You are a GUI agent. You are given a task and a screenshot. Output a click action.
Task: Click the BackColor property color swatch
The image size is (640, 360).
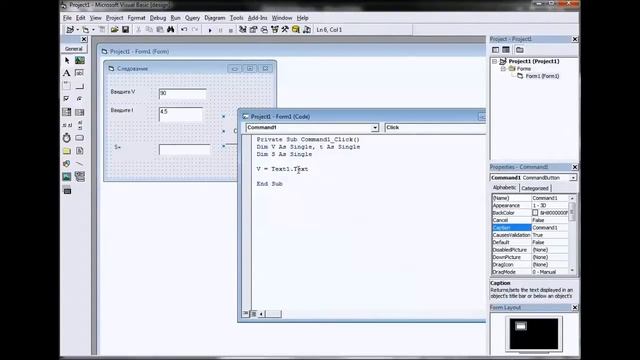click(535, 213)
